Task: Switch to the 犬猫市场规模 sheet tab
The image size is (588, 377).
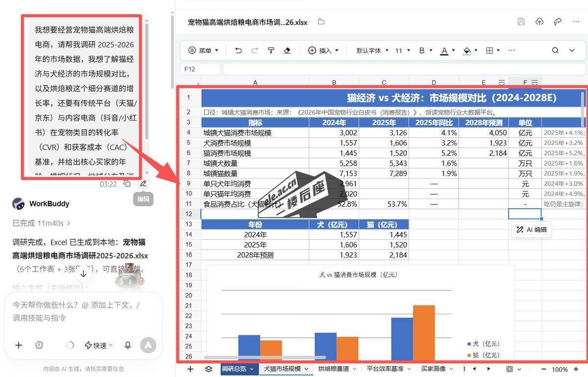Action: [x=286, y=369]
